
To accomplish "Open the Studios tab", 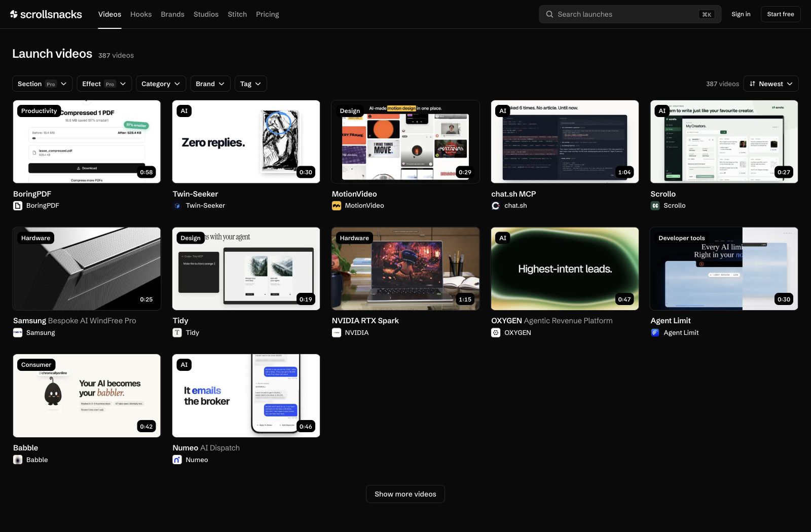I will [x=206, y=14].
